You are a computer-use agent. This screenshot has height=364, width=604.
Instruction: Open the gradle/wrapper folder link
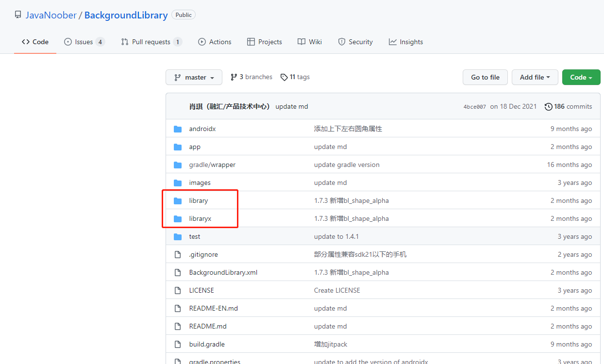212,165
